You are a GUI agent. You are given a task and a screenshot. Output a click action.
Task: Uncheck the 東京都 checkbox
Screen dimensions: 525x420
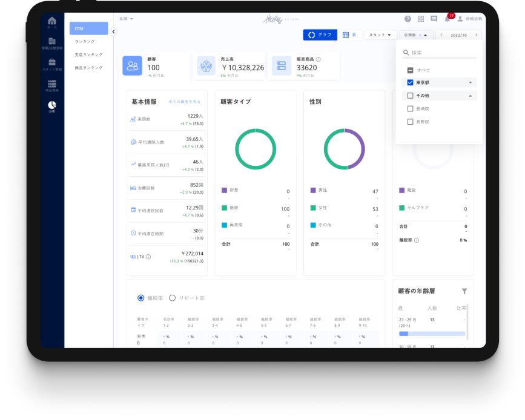tap(410, 82)
